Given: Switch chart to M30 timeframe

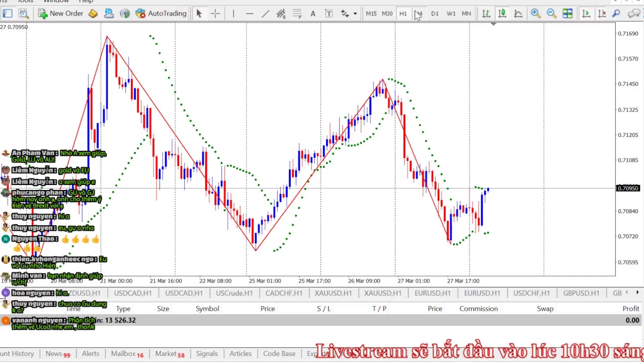Looking at the screenshot, I should pyautogui.click(x=387, y=14).
